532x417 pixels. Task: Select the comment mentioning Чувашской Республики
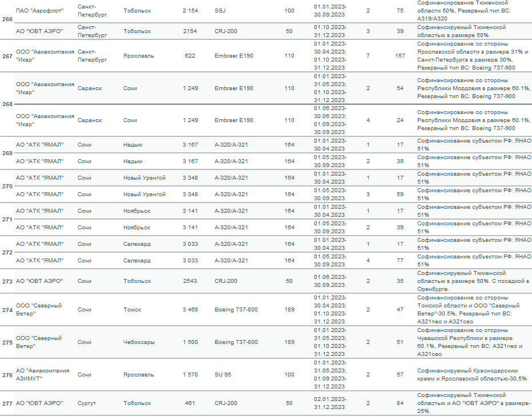coord(470,342)
